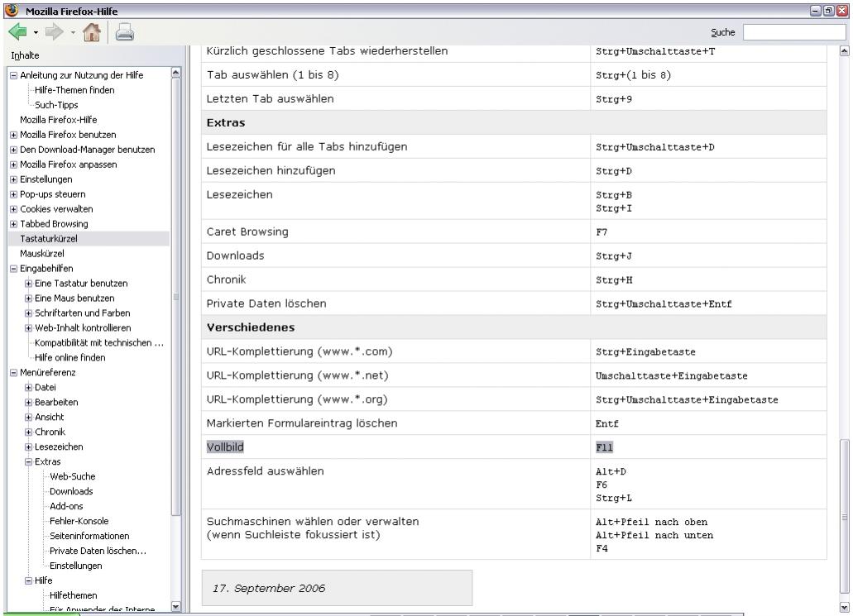The width and height of the screenshot is (853, 616).
Task: Click the Verschiedenes section heading
Action: coord(251,327)
